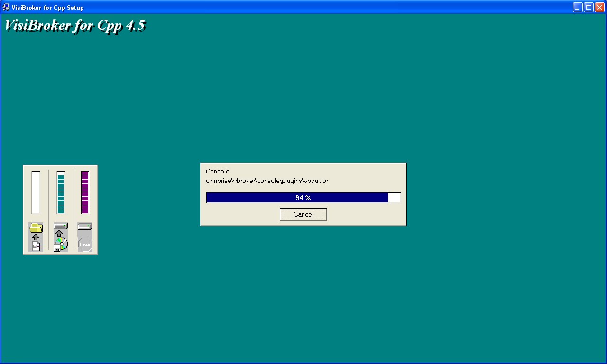Click the Low disk space octagon icon
Image resolution: width=607 pixels, height=364 pixels.
click(85, 245)
